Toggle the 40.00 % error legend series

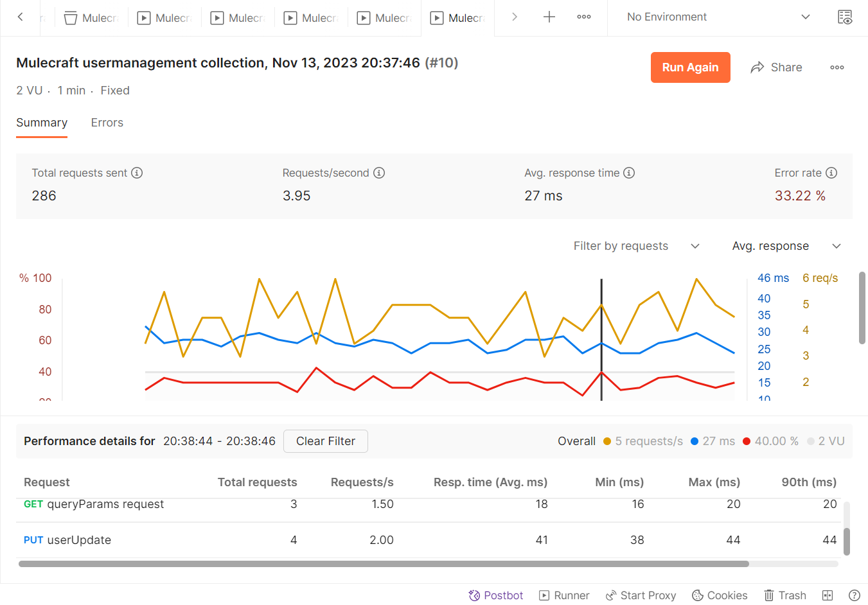point(770,441)
